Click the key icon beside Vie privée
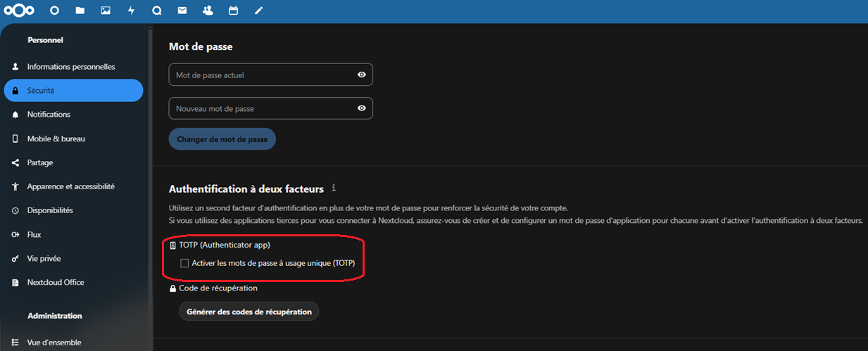 15,258
